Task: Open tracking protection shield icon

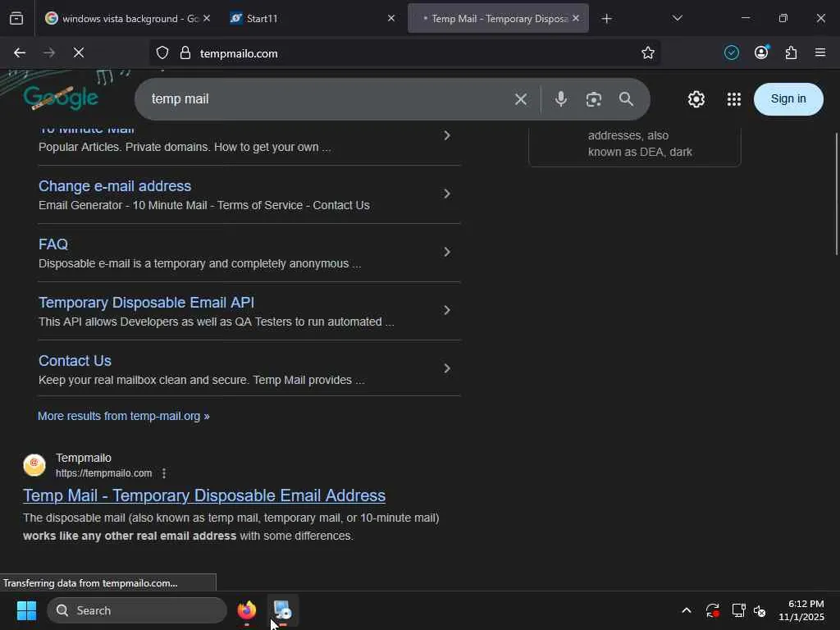Action: pyautogui.click(x=162, y=53)
